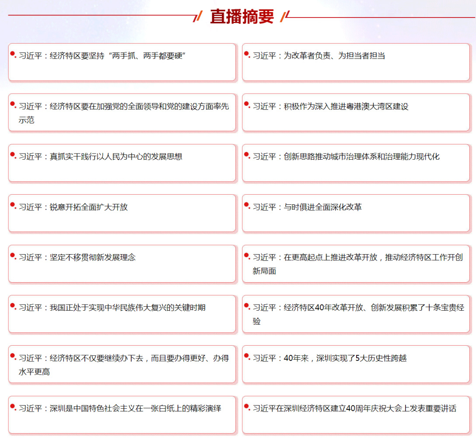Click the "锐意开拓全面扩大开放" headline
This screenshot has width=476, height=448.
click(x=73, y=207)
